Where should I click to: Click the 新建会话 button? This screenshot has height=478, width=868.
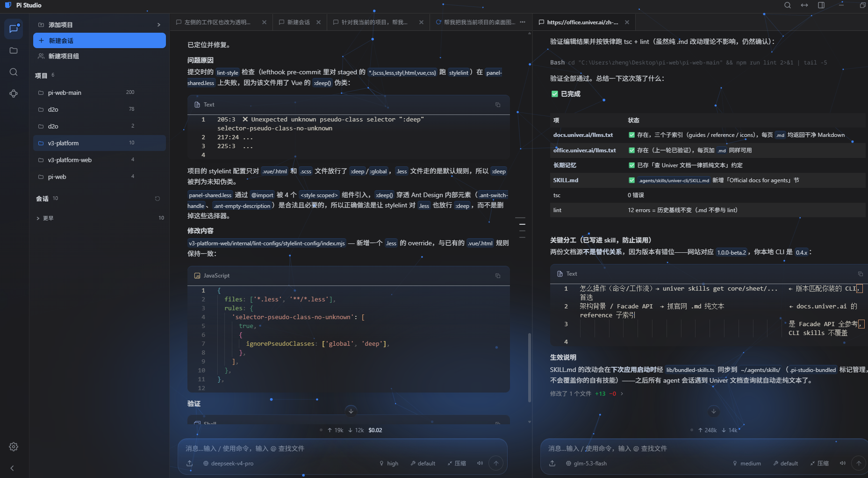[x=100, y=41]
